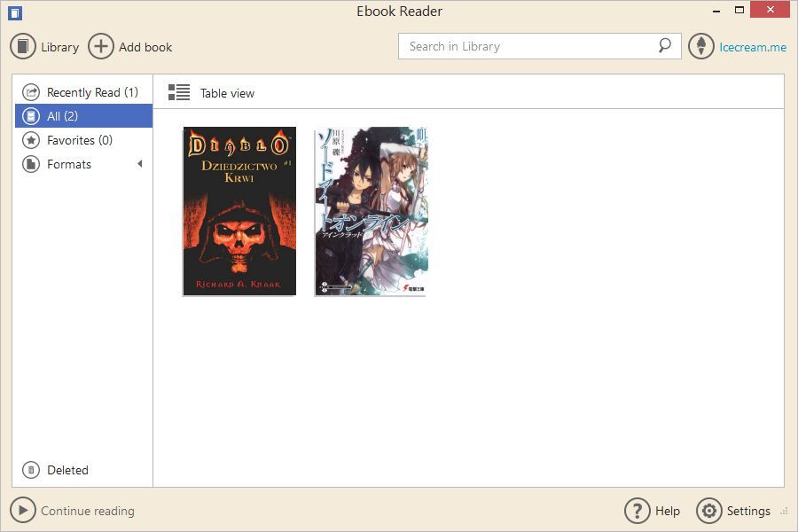Click the resize grip in bottom corner
This screenshot has height=532, width=798.
(785, 511)
